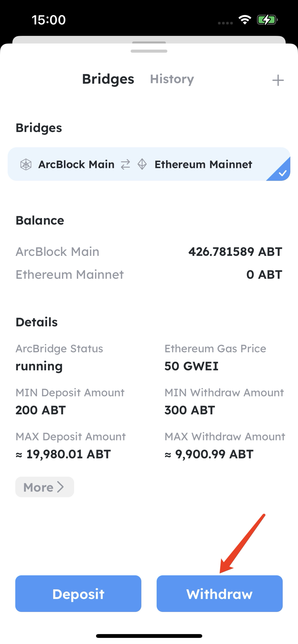The image size is (298, 644).
Task: Tap the 50 GWEI gas price
Action: tap(192, 366)
